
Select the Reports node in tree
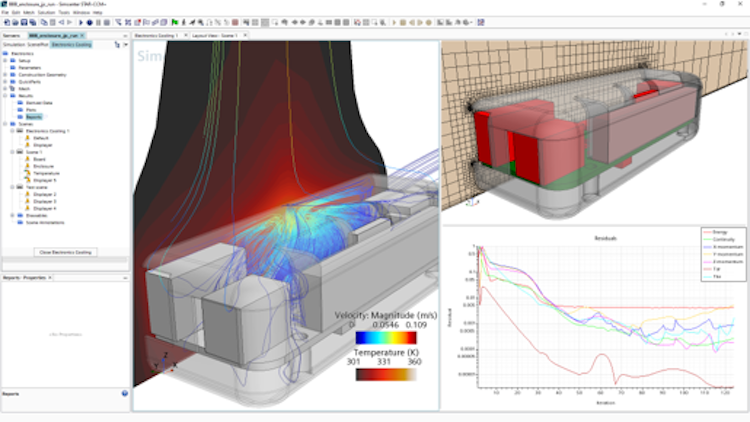tap(34, 117)
